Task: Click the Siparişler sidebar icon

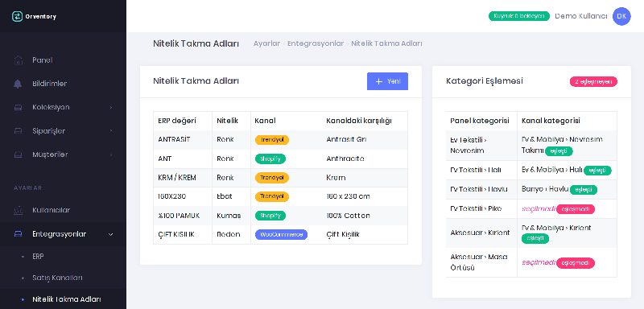Action: [x=18, y=131]
